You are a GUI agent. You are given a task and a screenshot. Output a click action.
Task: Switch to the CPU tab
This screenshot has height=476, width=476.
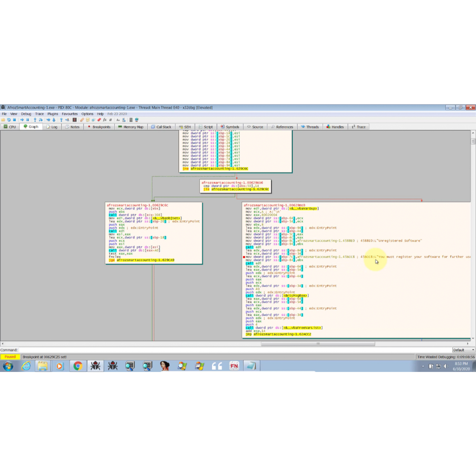(x=10, y=127)
